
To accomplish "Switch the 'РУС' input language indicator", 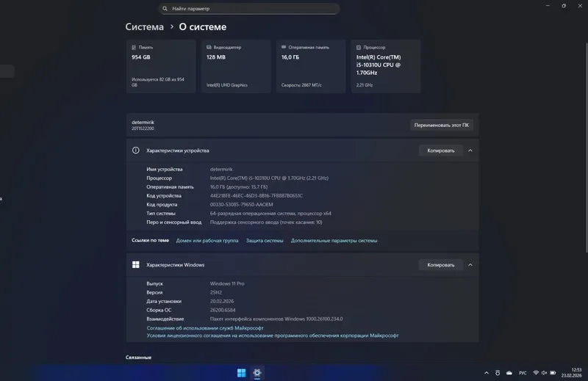I will pos(523,373).
